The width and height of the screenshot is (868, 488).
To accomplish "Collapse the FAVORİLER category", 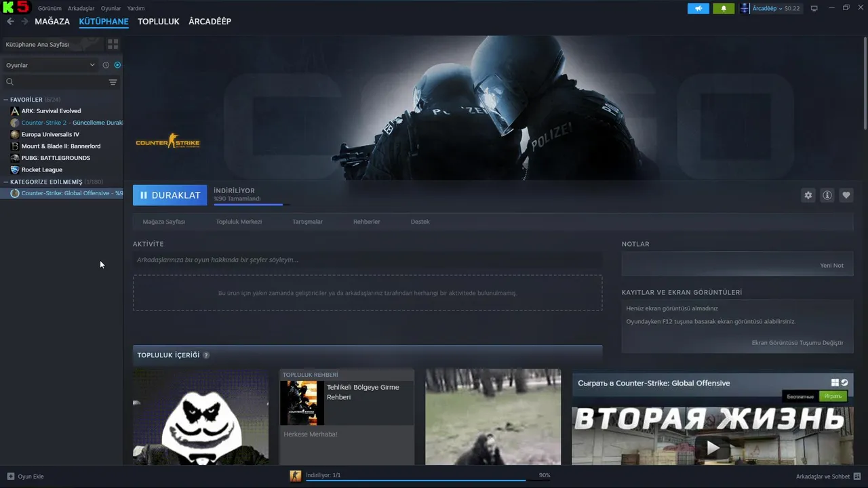I will click(x=6, y=100).
